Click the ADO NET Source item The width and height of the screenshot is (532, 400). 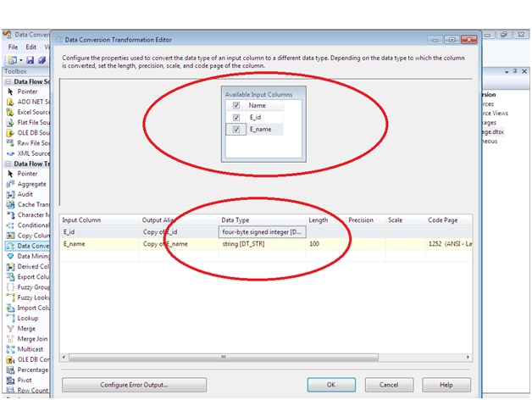click(32, 102)
